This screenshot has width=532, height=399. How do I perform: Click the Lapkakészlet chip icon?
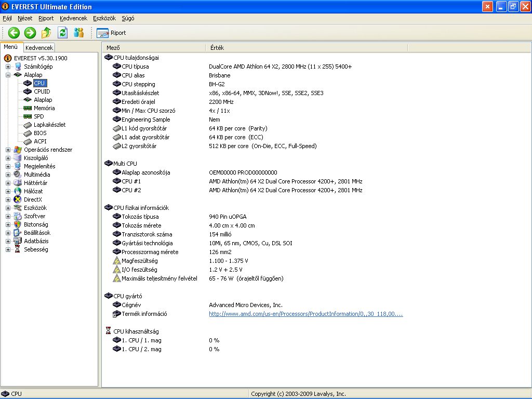point(28,125)
